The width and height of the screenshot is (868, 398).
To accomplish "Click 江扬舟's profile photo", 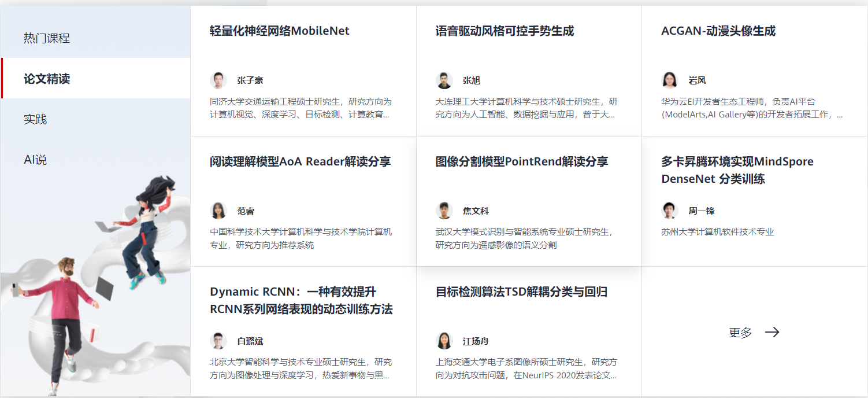I will (444, 341).
